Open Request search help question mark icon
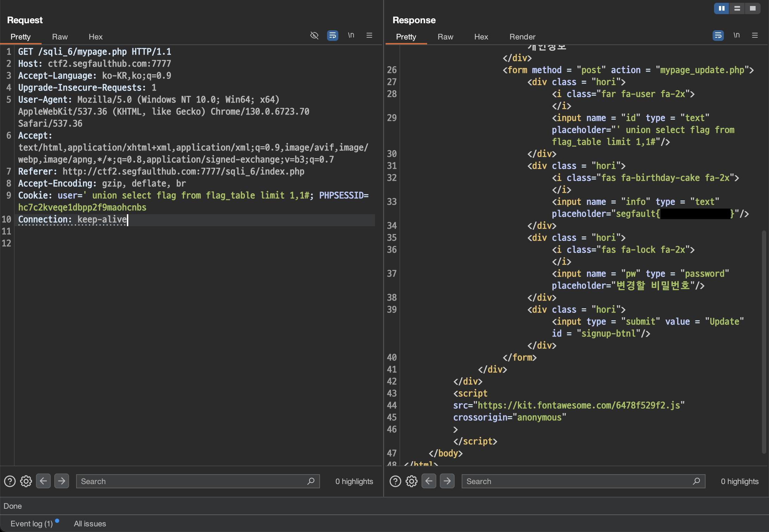The width and height of the screenshot is (769, 532). [10, 481]
